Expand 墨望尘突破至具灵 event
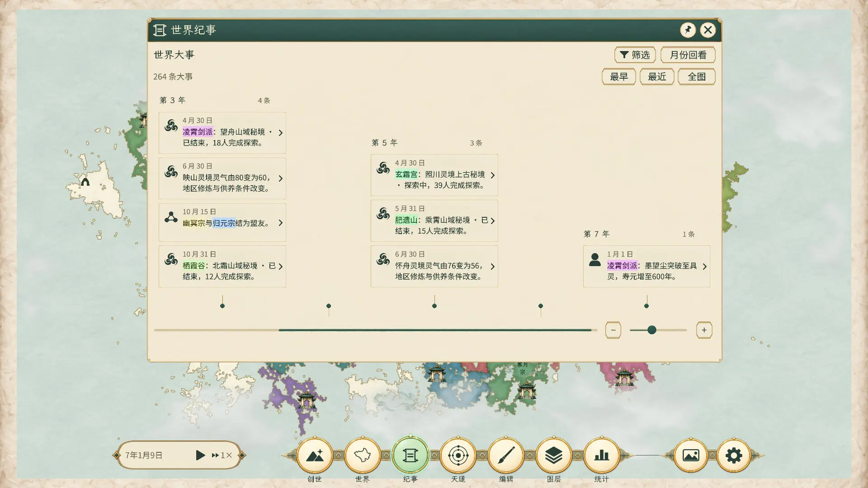 click(646, 266)
